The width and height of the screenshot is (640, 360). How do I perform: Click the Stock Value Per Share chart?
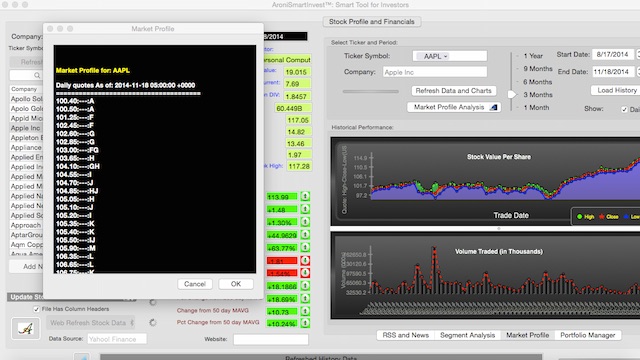[486, 182]
